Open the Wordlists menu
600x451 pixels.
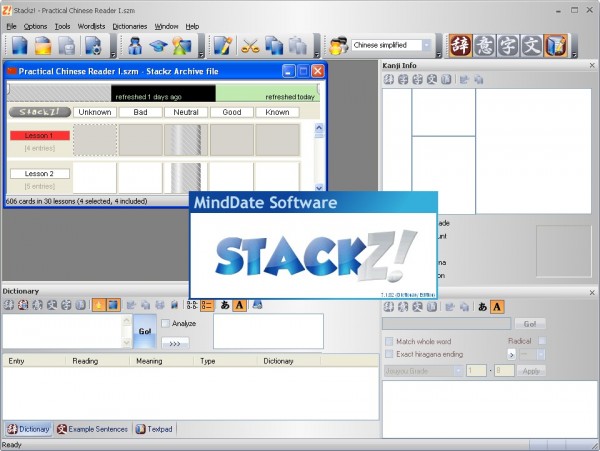tap(91, 26)
